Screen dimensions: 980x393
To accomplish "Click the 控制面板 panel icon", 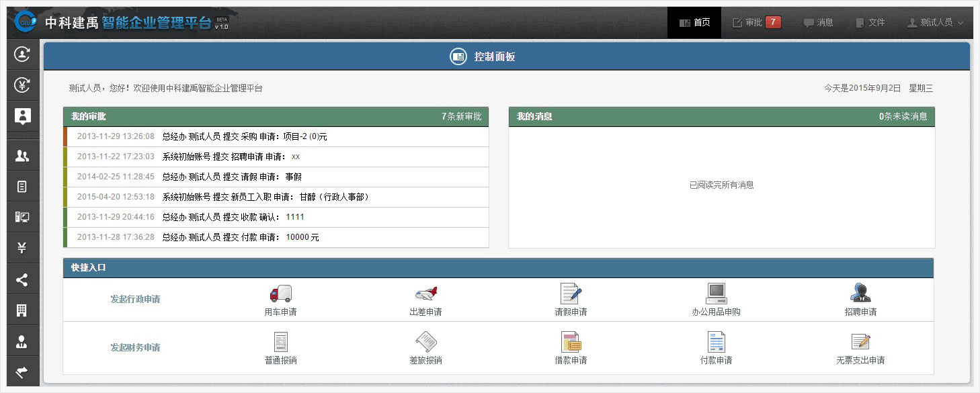I will point(458,57).
